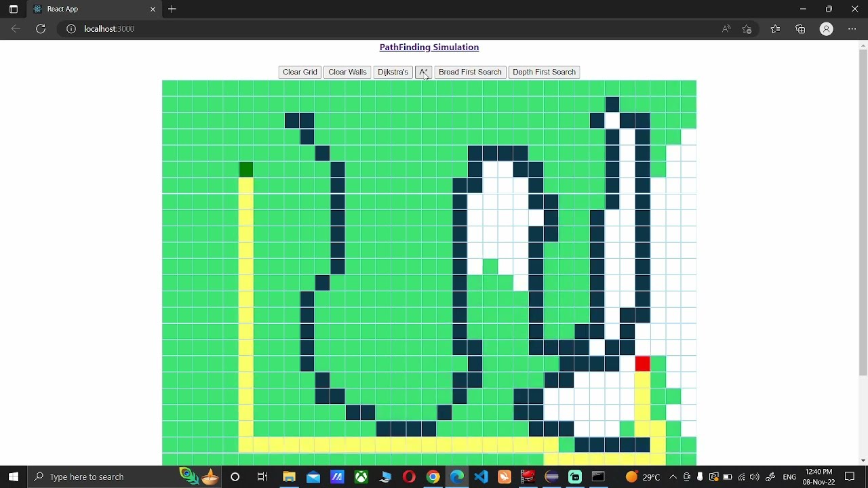The image size is (868, 488).
Task: Open volume control in system tray
Action: (754, 476)
